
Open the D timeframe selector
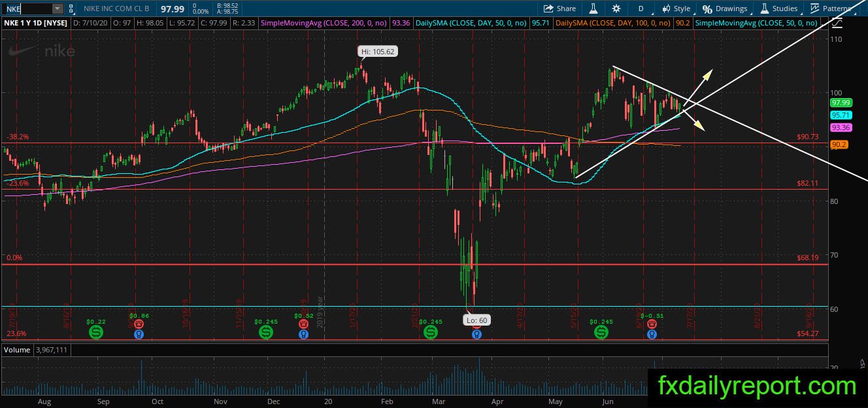point(641,8)
